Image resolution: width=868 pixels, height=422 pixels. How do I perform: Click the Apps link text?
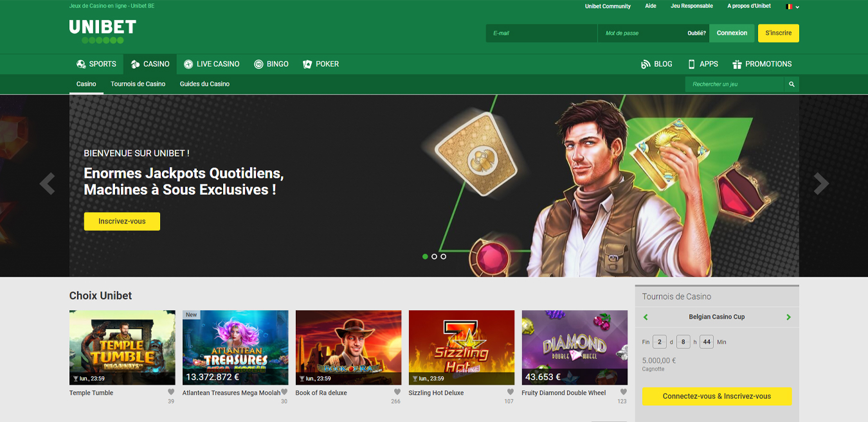(x=709, y=64)
